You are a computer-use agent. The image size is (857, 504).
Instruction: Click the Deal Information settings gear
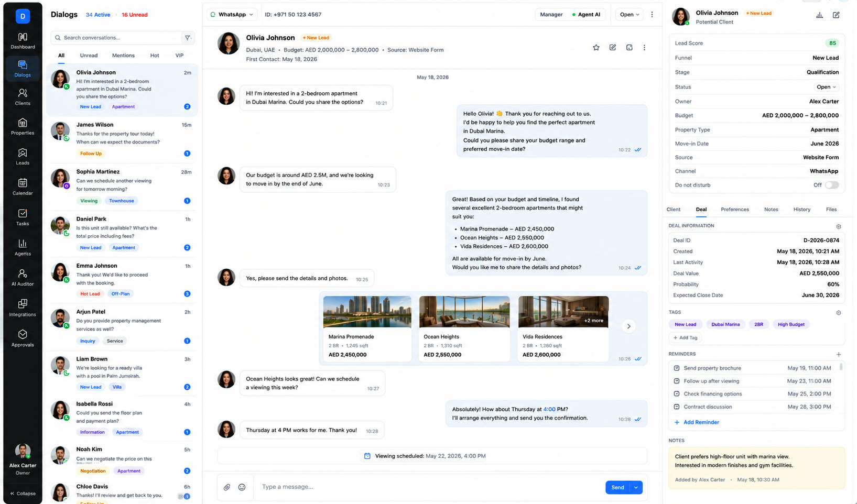coord(839,226)
